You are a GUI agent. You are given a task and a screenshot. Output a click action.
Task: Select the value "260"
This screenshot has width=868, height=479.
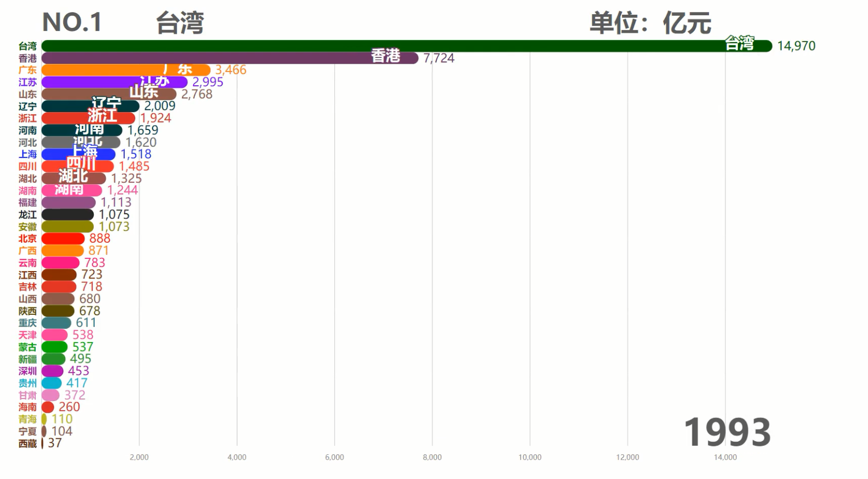(x=69, y=407)
